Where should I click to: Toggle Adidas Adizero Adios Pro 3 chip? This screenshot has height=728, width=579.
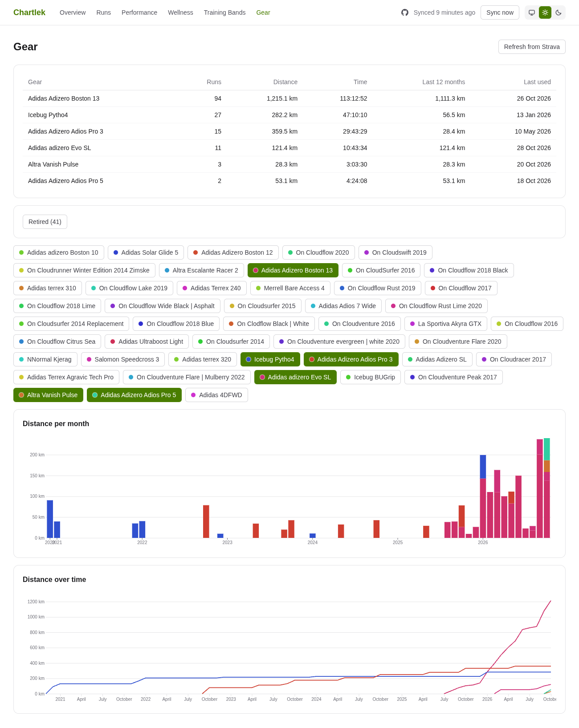click(x=351, y=359)
